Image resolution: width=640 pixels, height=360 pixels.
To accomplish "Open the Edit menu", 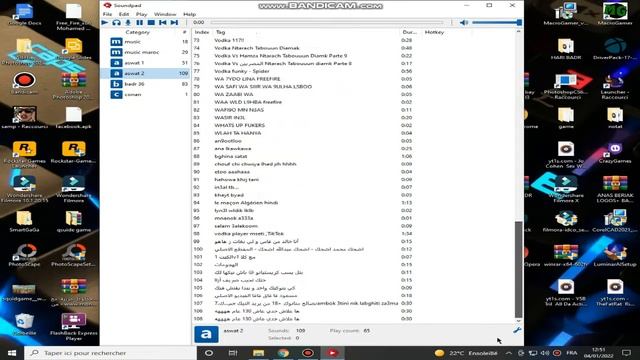I will pos(124,14).
